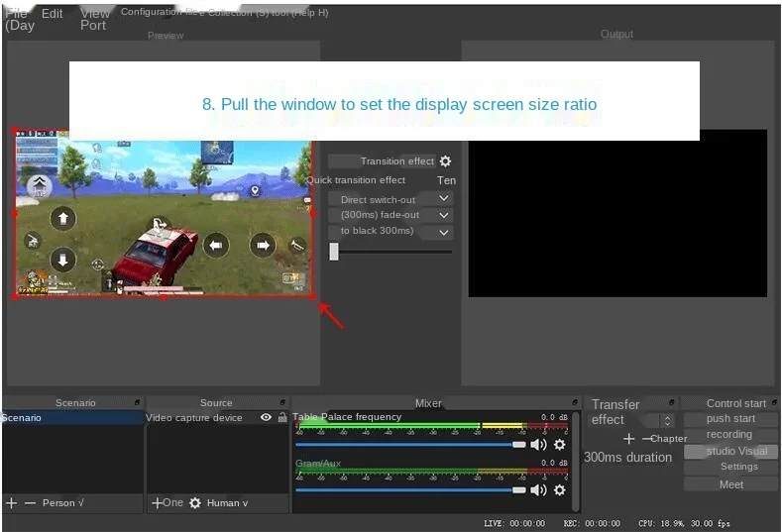Click the Quick transition effect label
The image size is (782, 532).
click(x=356, y=180)
